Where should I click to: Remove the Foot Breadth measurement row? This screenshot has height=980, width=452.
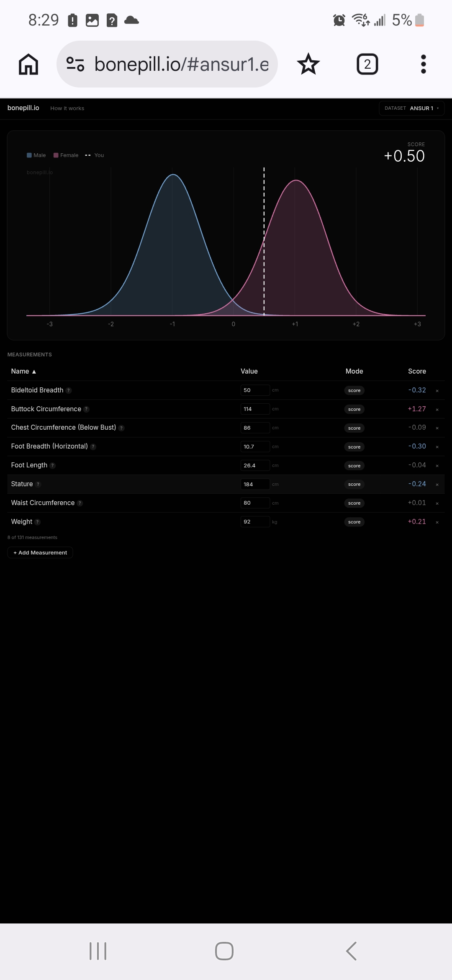tap(437, 447)
